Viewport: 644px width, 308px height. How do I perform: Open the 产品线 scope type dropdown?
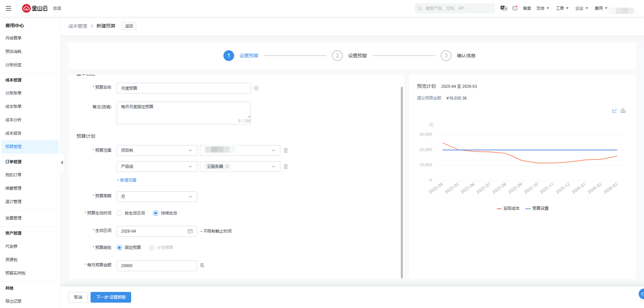[x=157, y=167]
